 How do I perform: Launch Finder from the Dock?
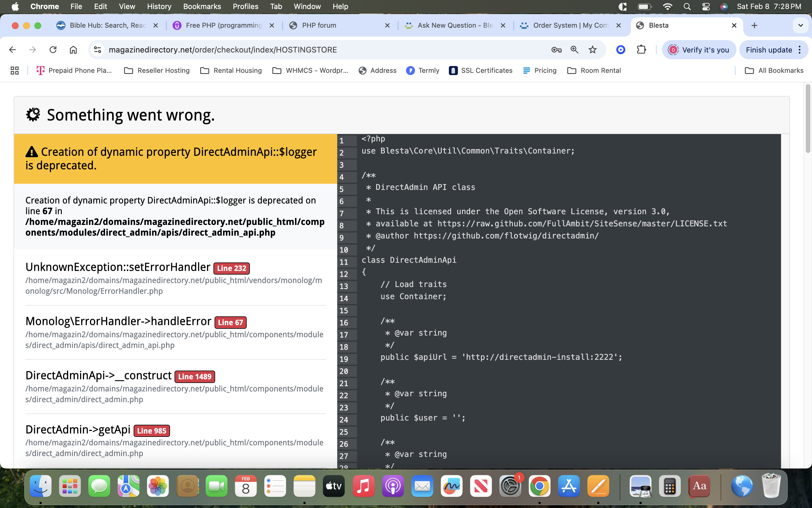pyautogui.click(x=41, y=486)
